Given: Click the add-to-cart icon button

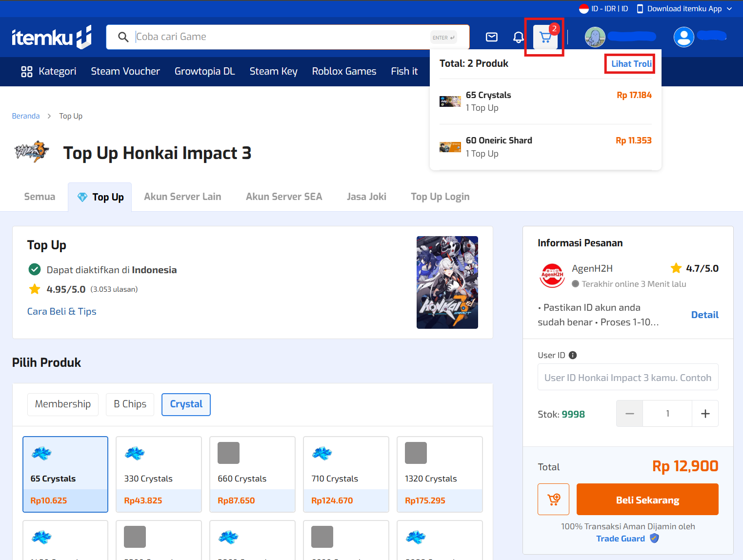Looking at the screenshot, I should (553, 499).
